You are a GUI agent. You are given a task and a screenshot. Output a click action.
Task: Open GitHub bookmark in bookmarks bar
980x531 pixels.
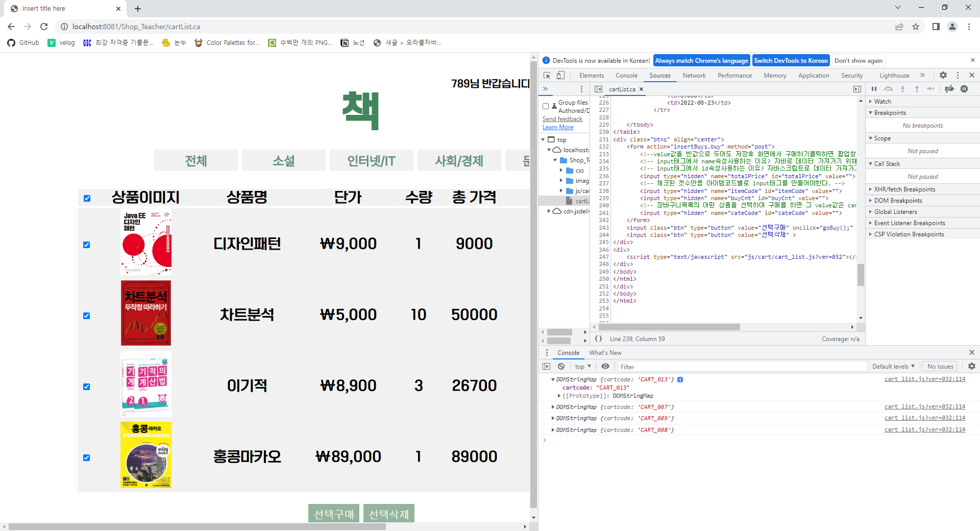pyautogui.click(x=23, y=42)
